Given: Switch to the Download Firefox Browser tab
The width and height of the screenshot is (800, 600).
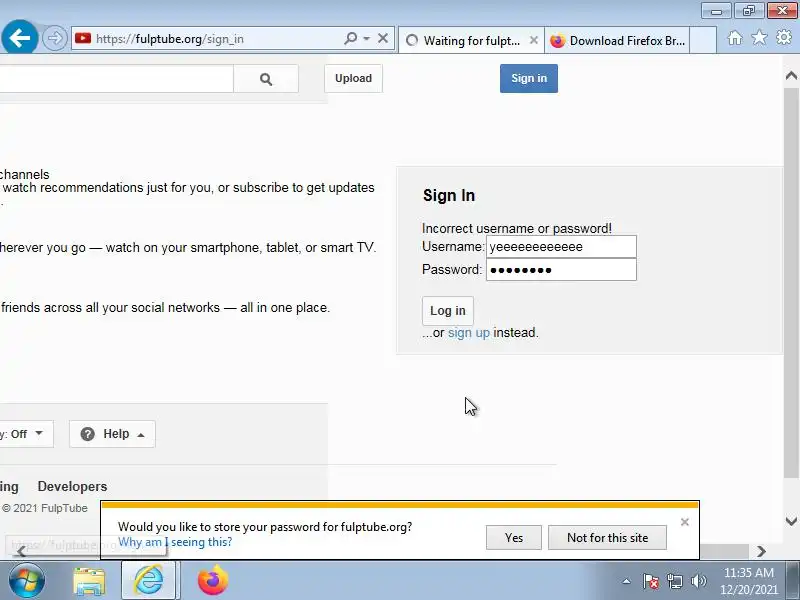Looking at the screenshot, I should tap(617, 40).
